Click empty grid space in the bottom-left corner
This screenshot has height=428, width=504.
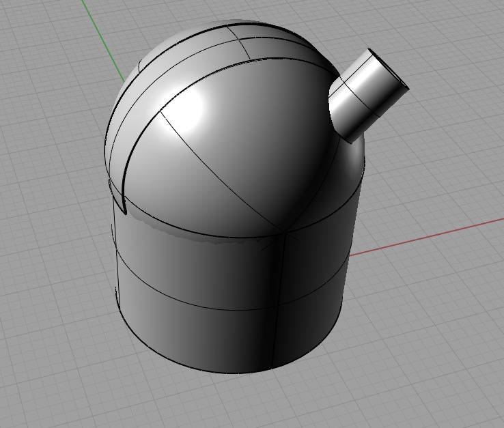coord(41,389)
